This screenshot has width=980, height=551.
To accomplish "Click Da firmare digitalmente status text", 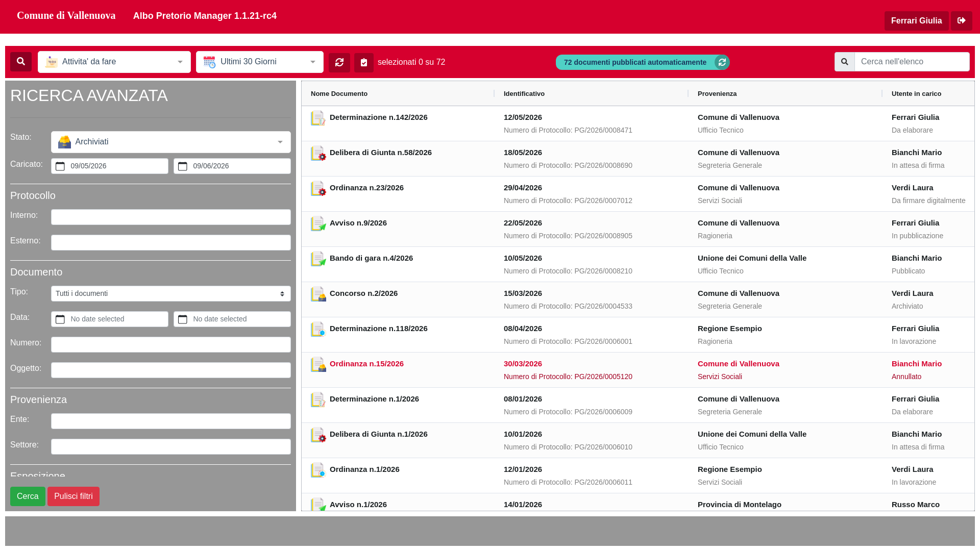I will (x=928, y=201).
